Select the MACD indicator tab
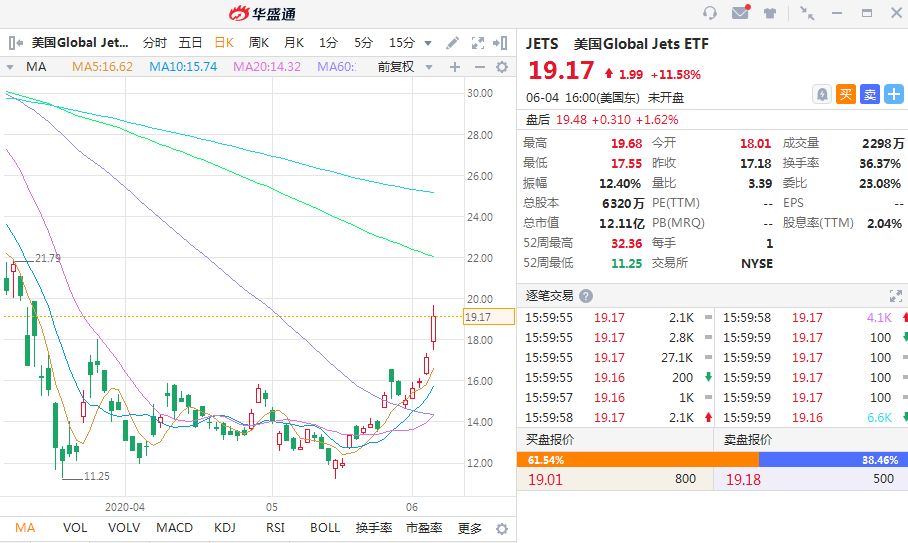908x543 pixels. [x=174, y=528]
